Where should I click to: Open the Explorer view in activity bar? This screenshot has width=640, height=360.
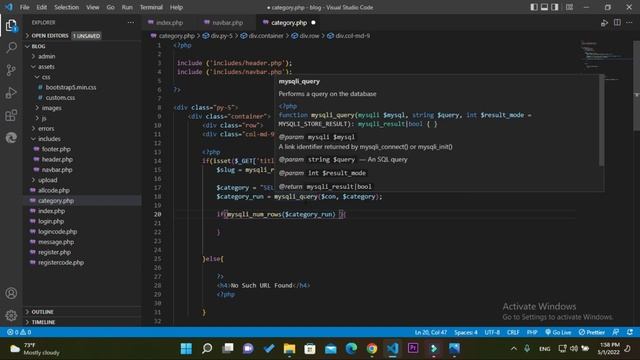coord(11,25)
